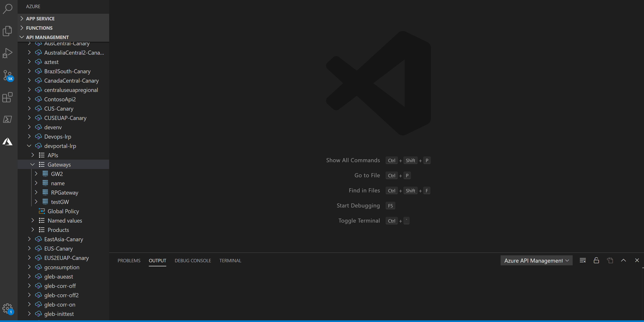
Task: Open the Search view in the activity bar
Action: (7, 9)
